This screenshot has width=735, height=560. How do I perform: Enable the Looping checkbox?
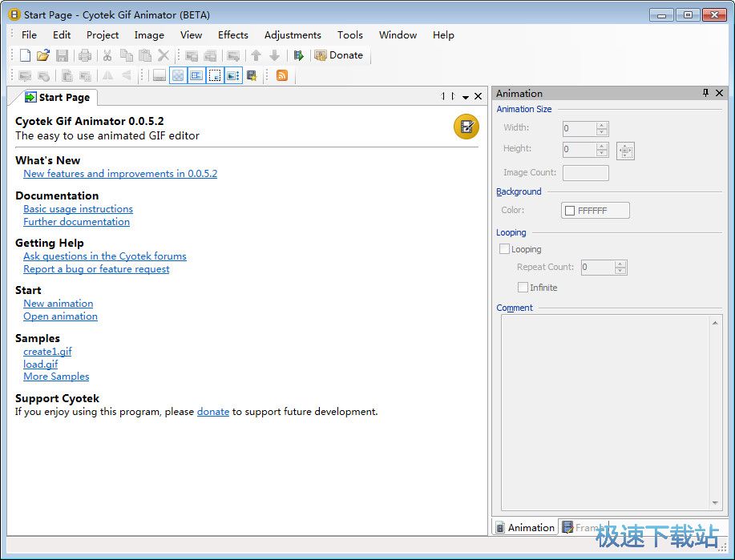505,249
